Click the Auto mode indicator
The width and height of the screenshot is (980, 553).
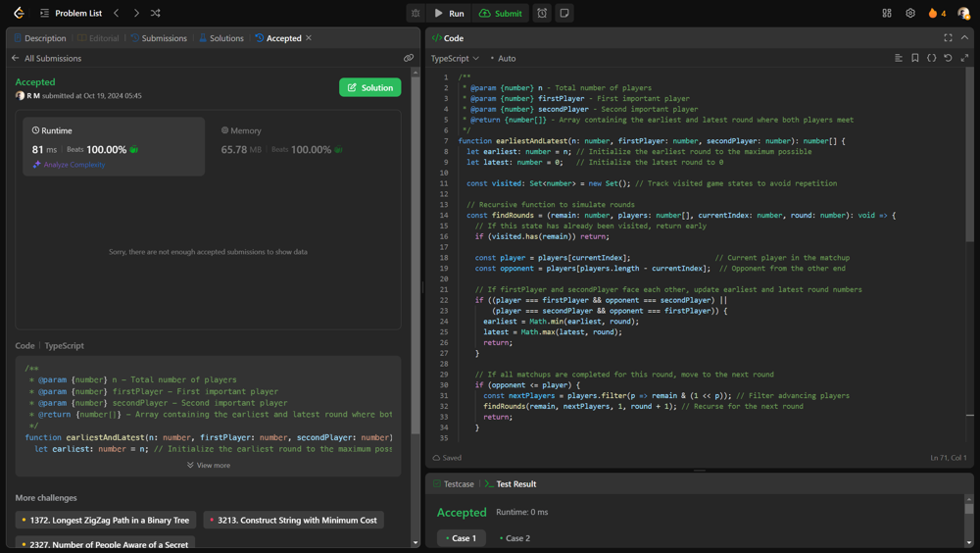(x=503, y=58)
